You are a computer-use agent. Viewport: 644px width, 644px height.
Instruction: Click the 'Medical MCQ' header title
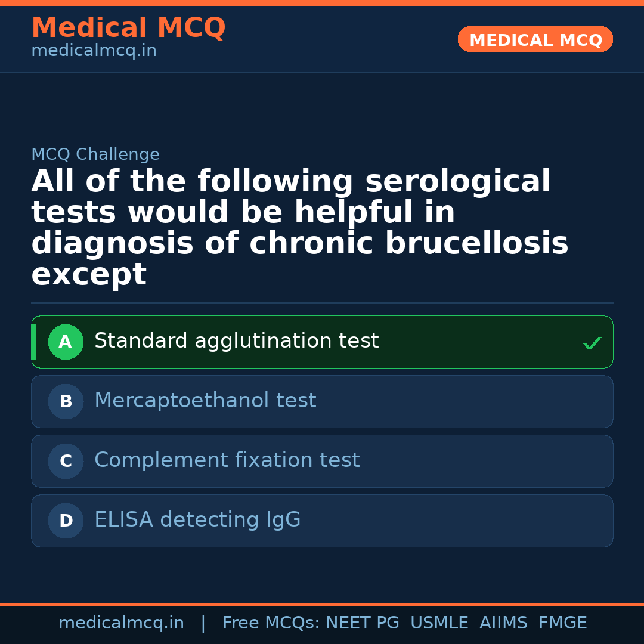(128, 28)
